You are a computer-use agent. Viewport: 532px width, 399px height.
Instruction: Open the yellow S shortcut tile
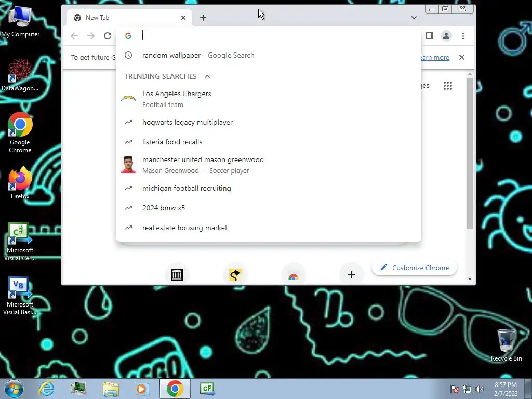click(235, 274)
